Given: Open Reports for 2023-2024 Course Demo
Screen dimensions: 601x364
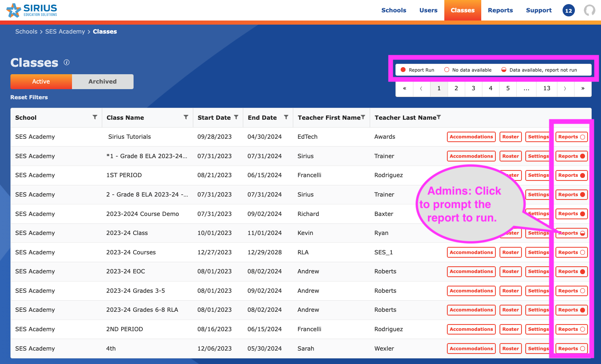Looking at the screenshot, I should coord(572,214).
